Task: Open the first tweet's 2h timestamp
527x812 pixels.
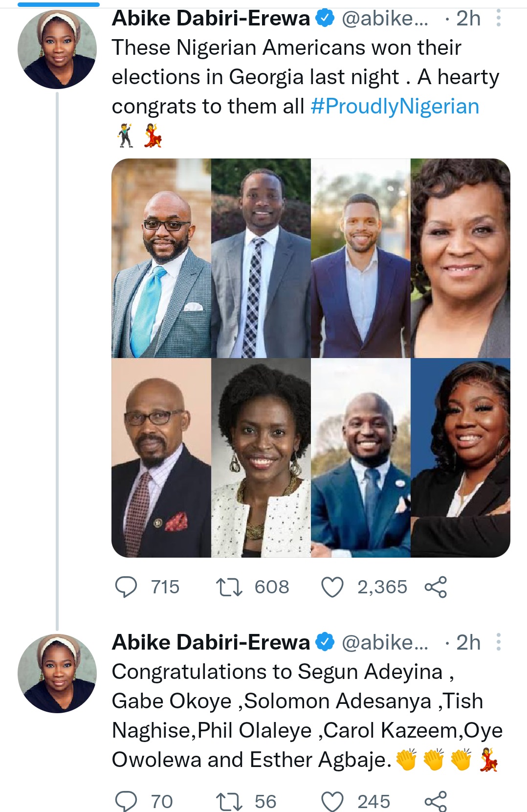Action: click(468, 19)
